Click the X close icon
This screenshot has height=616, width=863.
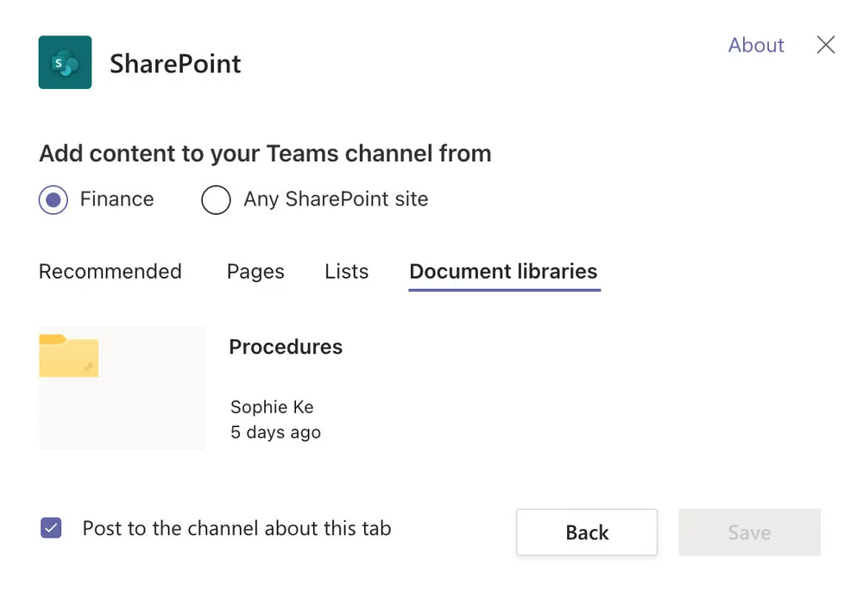point(825,45)
